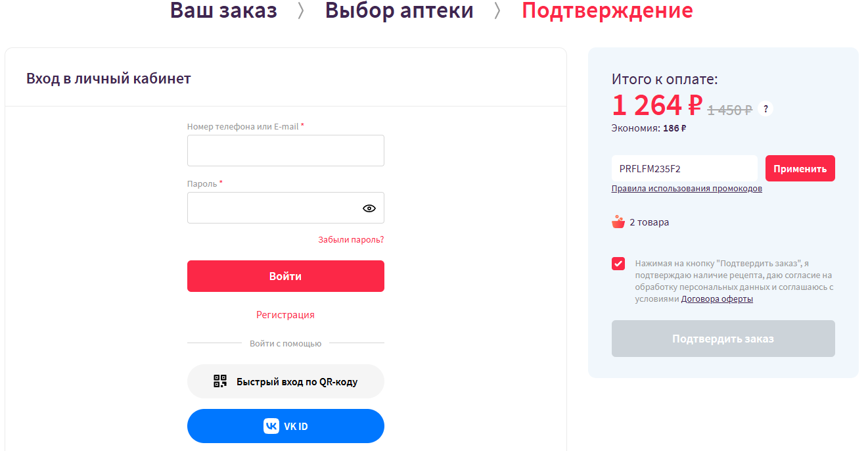Toggle password visibility eye icon
The width and height of the screenshot is (868, 451).
click(369, 208)
